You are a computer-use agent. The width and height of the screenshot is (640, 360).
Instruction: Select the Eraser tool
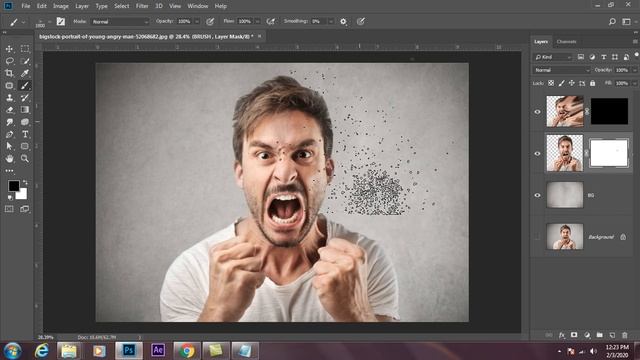click(x=9, y=110)
